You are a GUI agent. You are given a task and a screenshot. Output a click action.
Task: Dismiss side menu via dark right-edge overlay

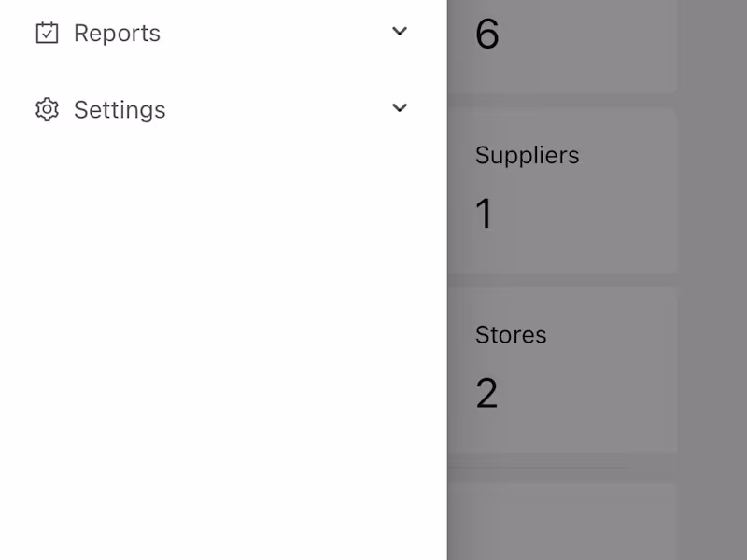714,280
